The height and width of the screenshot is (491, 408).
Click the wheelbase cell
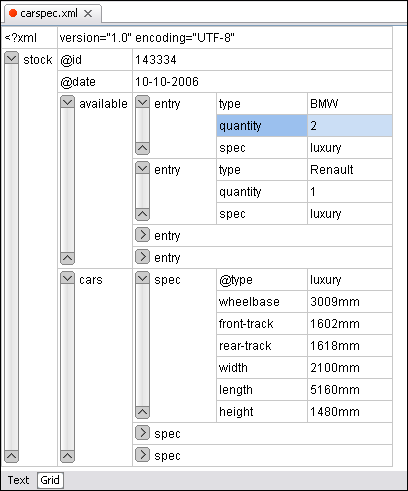(x=262, y=302)
